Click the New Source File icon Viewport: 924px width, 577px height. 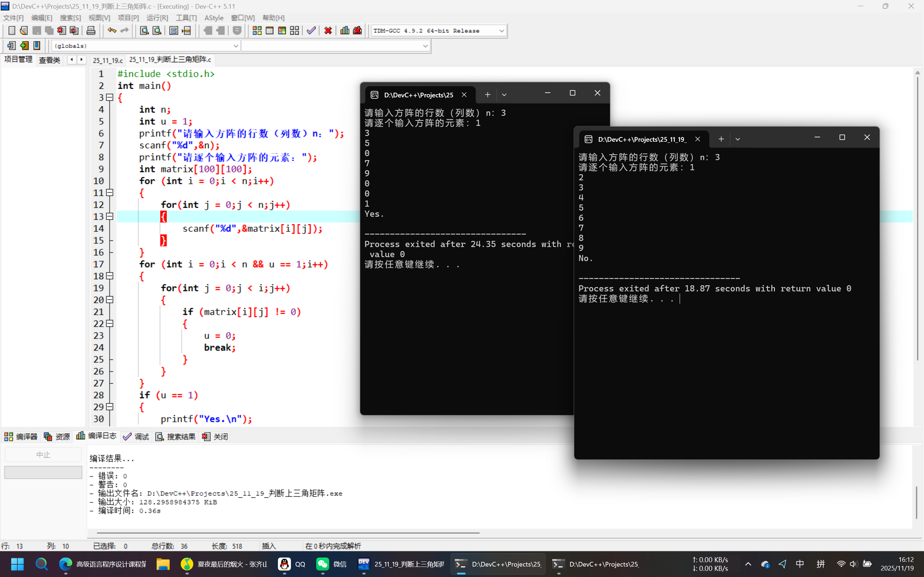pos(12,31)
